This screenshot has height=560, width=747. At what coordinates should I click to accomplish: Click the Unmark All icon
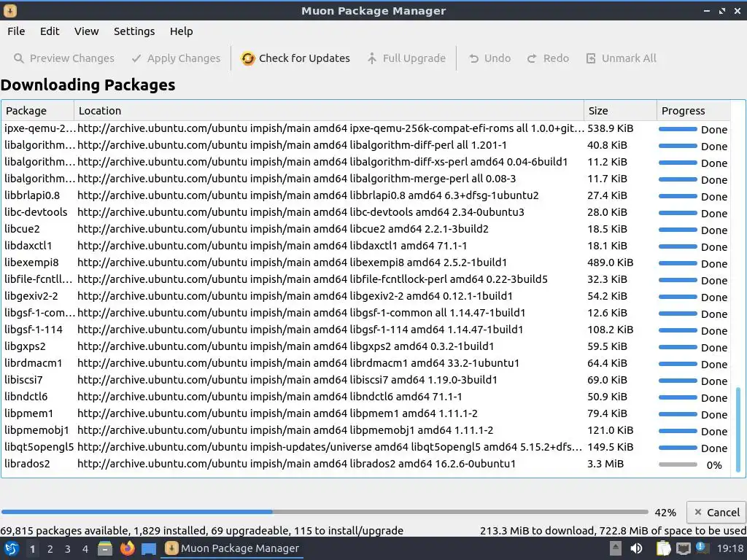point(591,58)
